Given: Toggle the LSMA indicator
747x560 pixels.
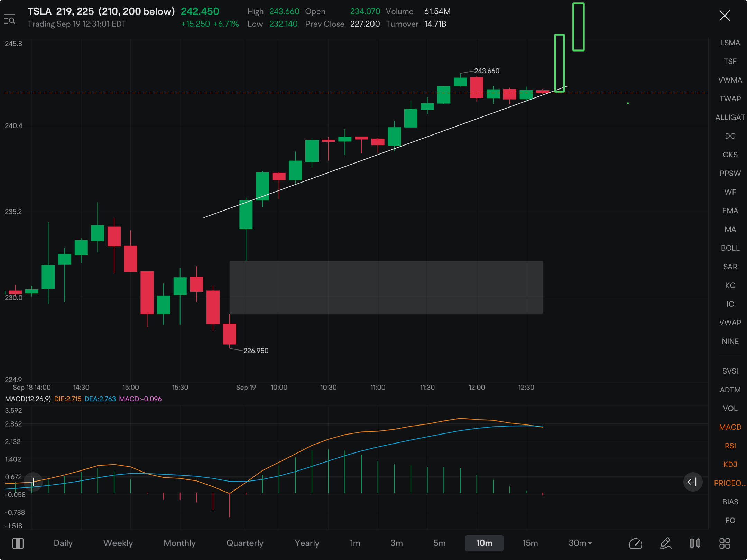Looking at the screenshot, I should pyautogui.click(x=730, y=43).
